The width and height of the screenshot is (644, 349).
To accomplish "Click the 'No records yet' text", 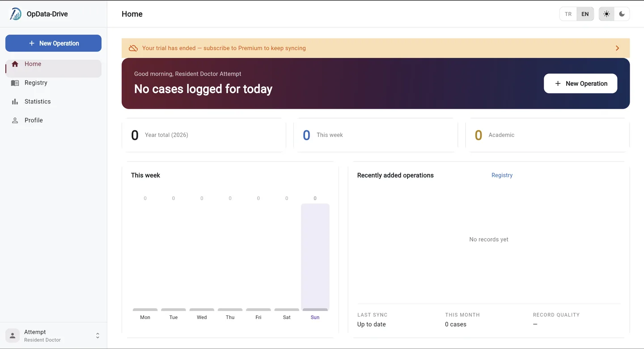I will (489, 239).
